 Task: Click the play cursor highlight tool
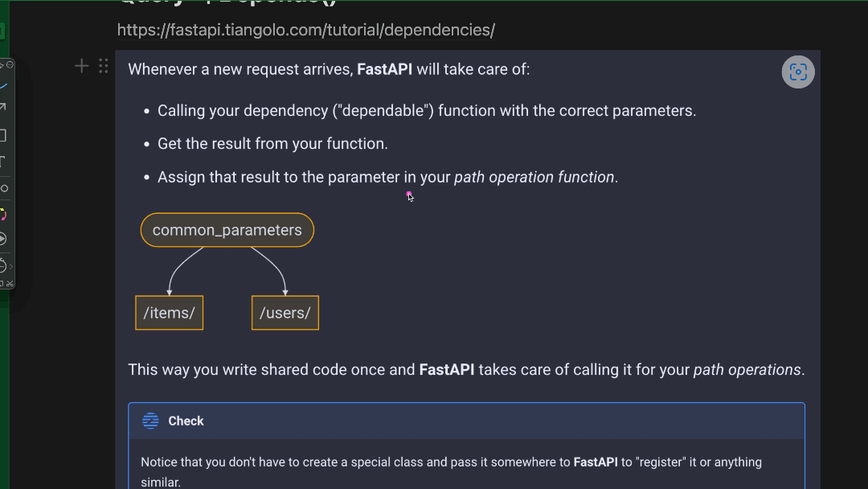coord(3,239)
